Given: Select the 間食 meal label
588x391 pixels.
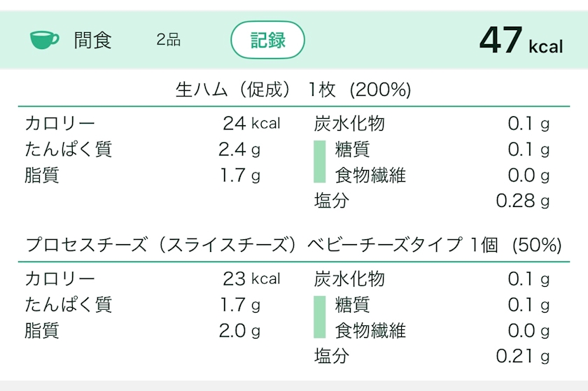Looking at the screenshot, I should (x=93, y=40).
